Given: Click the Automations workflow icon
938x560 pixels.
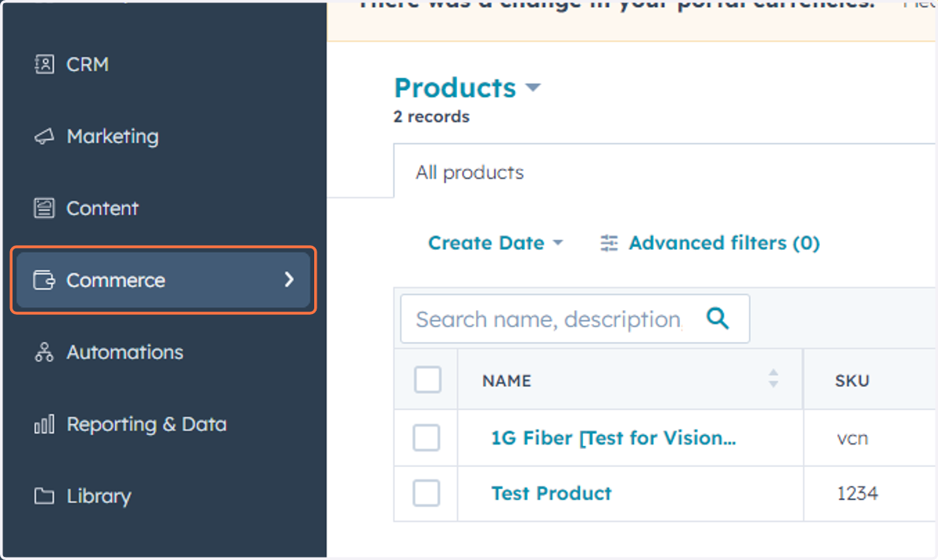Looking at the screenshot, I should [x=45, y=352].
